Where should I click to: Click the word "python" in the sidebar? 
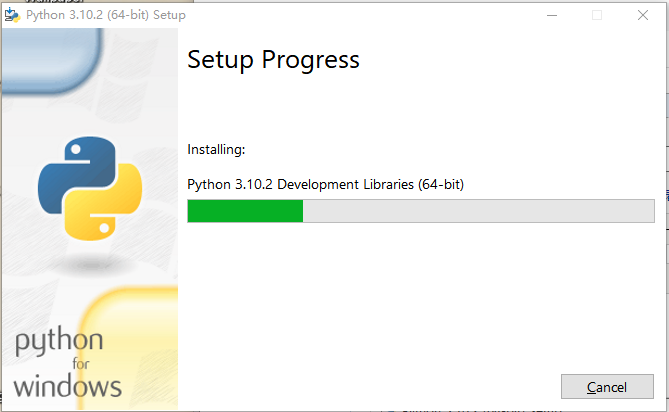point(58,343)
